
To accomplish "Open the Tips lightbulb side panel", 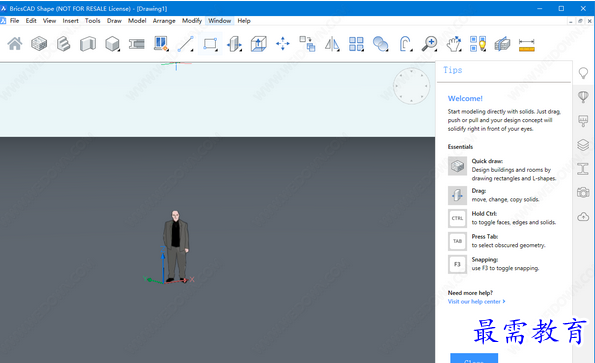I will coord(583,72).
